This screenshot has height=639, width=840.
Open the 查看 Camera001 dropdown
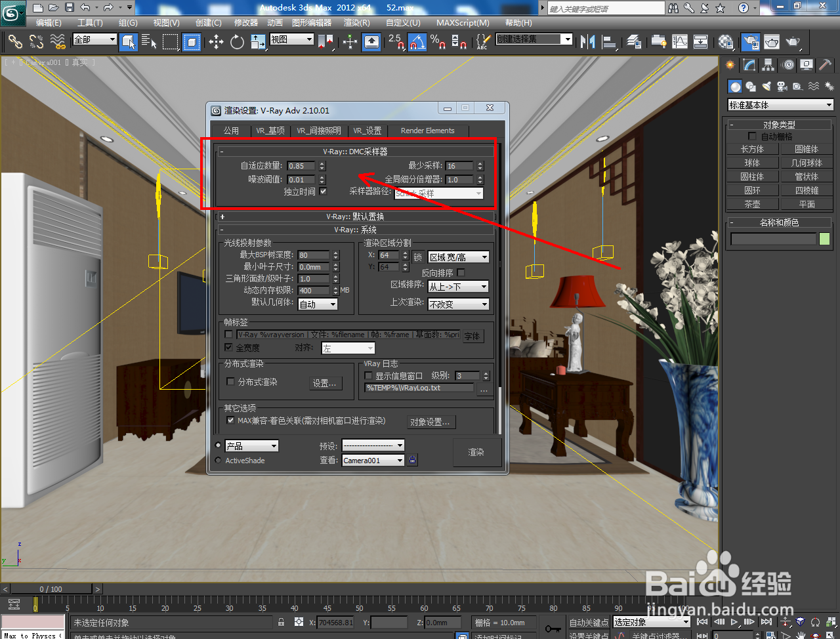(373, 461)
